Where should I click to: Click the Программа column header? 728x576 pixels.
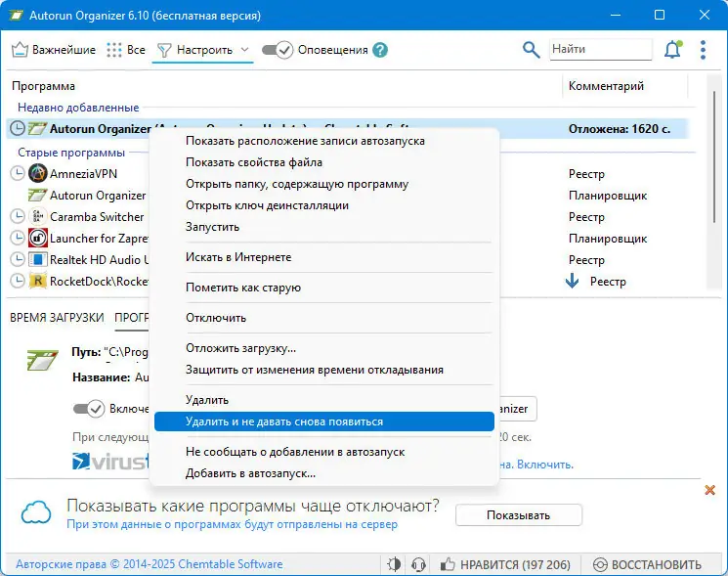pos(43,86)
